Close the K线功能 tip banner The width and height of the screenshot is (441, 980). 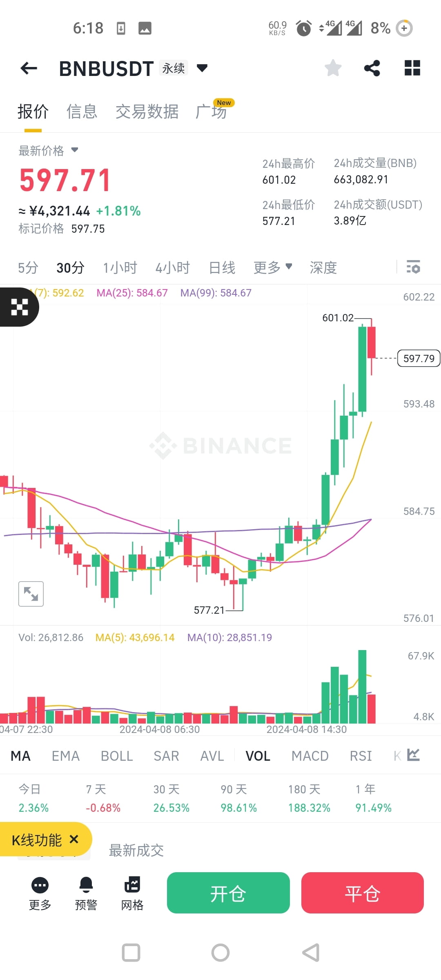pos(74,839)
